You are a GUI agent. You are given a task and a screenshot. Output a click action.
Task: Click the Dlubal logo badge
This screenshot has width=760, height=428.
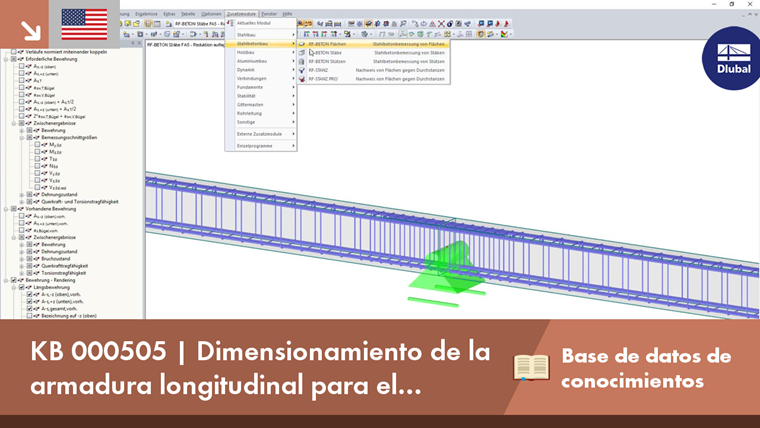[733, 59]
